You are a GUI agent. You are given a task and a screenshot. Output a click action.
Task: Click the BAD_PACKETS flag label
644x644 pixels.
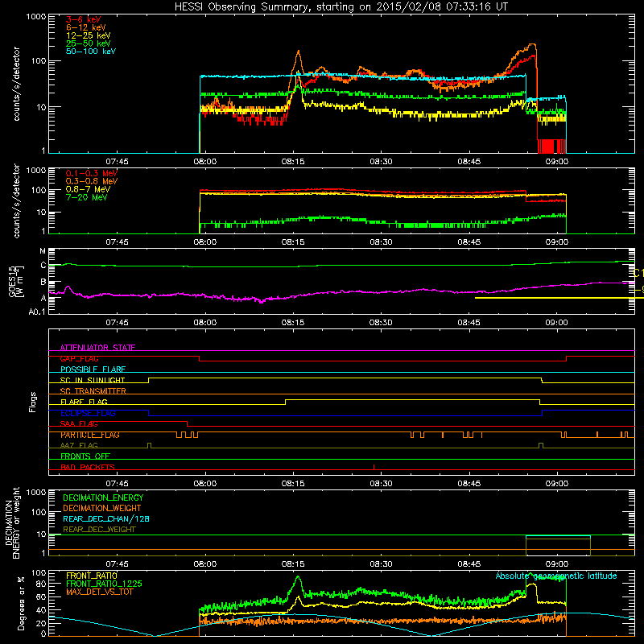tap(88, 467)
